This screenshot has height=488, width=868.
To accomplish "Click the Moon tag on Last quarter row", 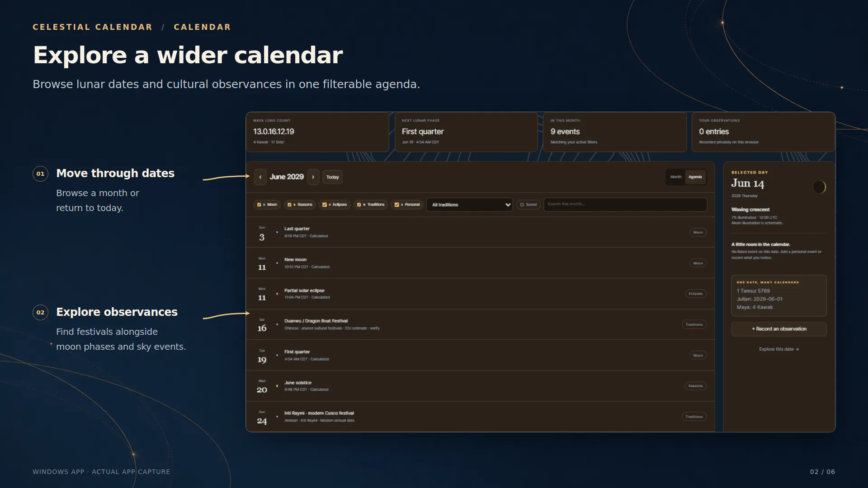I will click(698, 232).
